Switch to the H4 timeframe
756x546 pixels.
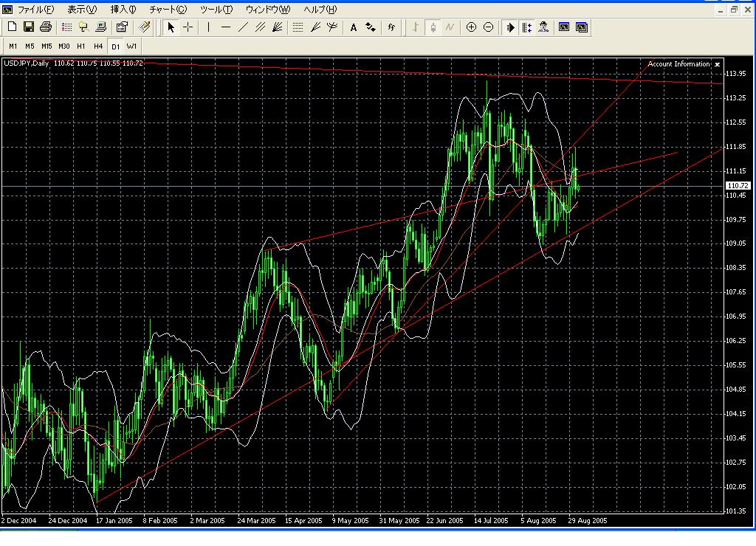[98, 46]
